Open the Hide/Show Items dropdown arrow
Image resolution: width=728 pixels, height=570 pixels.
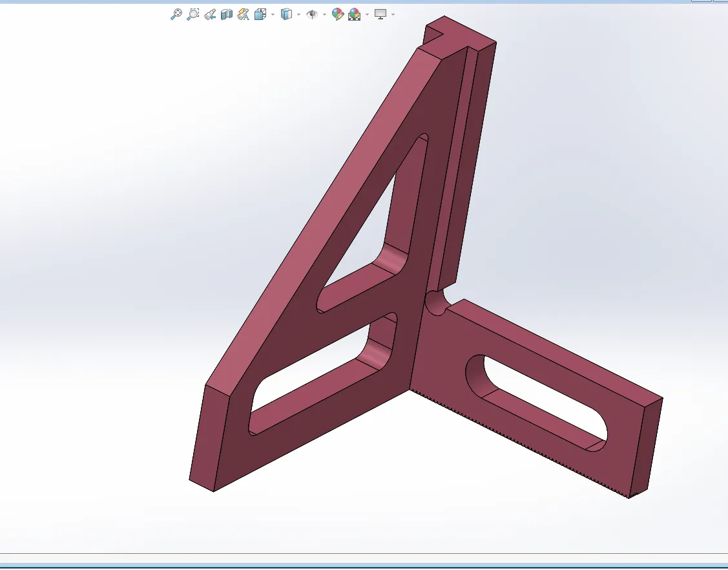click(324, 14)
